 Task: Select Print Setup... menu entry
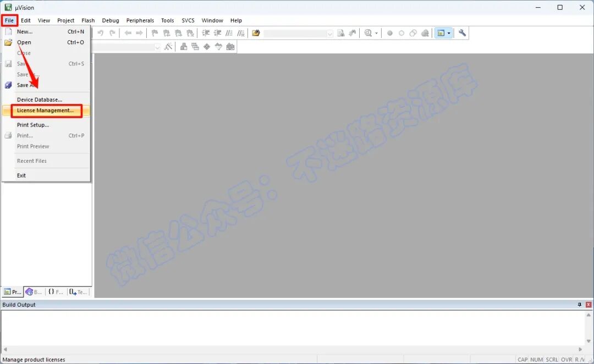click(46, 125)
